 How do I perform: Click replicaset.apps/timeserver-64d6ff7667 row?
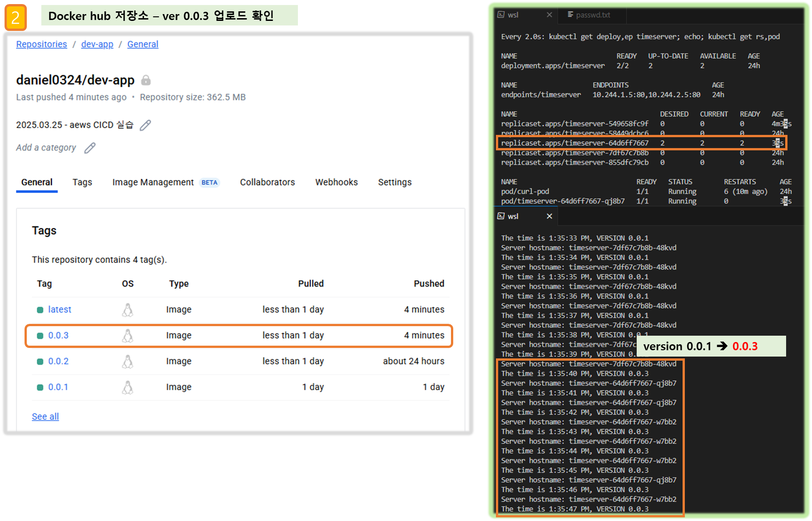[642, 143]
